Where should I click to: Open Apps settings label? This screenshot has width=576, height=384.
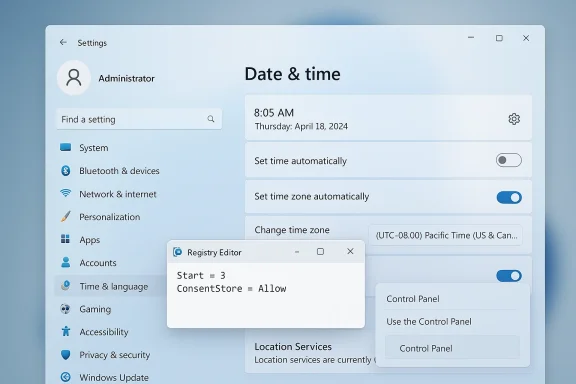[90, 240]
